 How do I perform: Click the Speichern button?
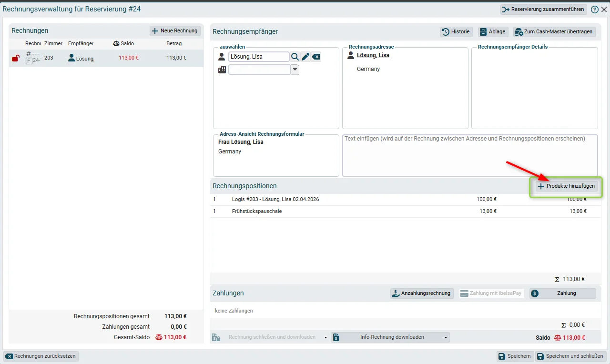(x=515, y=356)
